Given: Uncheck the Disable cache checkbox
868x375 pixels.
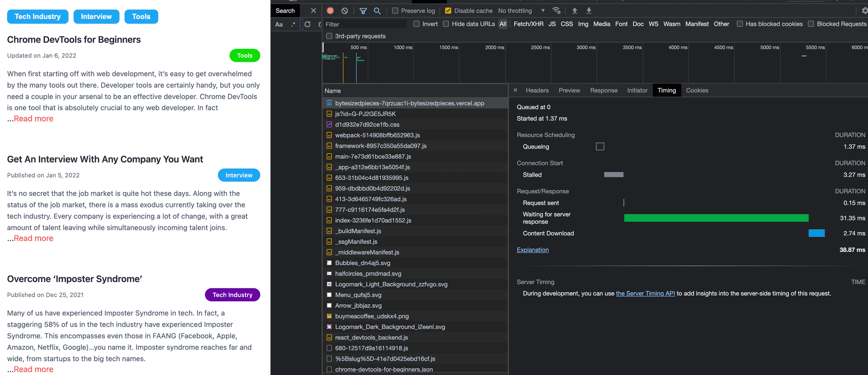Looking at the screenshot, I should pyautogui.click(x=448, y=11).
